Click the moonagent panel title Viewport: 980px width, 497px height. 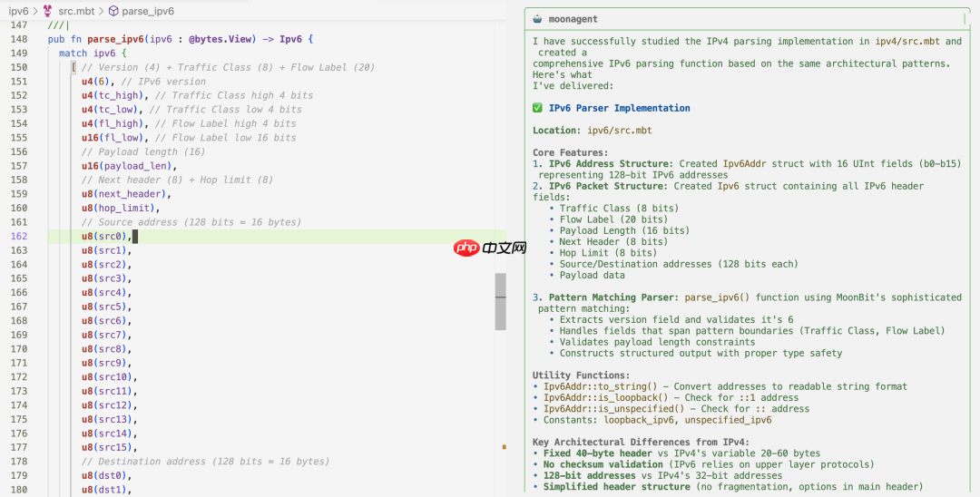pyautogui.click(x=573, y=19)
